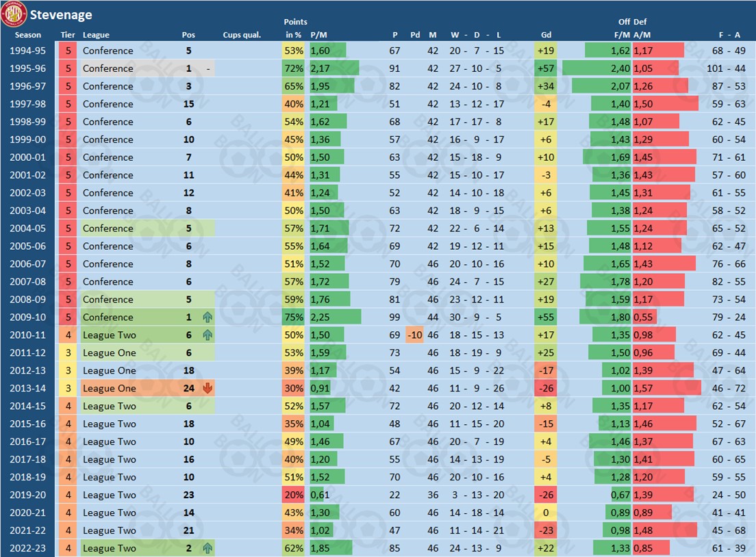Click the Gd column header
The height and width of the screenshot is (557, 756).
[546, 35]
